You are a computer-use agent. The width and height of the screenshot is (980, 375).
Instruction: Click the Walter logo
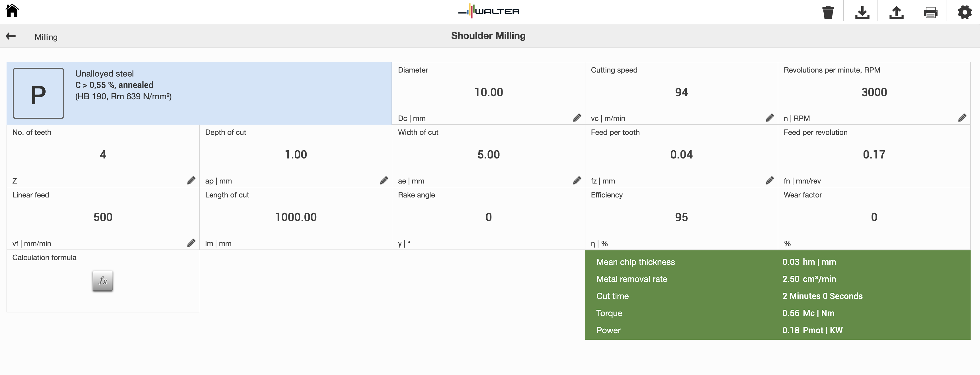click(489, 11)
